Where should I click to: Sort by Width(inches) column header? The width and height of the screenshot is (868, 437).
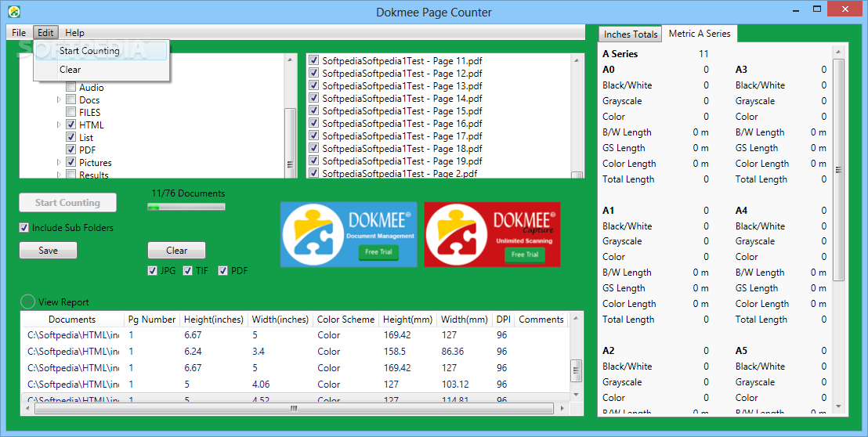280,320
